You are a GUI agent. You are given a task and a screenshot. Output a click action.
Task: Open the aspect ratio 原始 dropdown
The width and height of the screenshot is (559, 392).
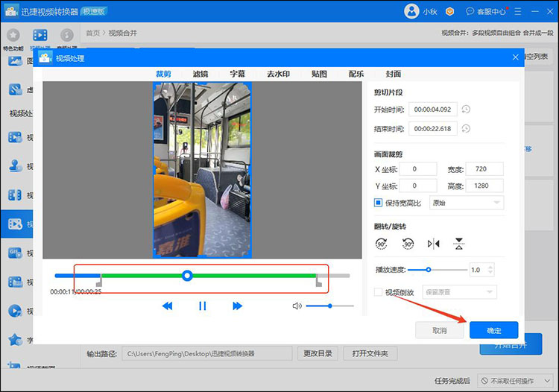[x=467, y=203]
